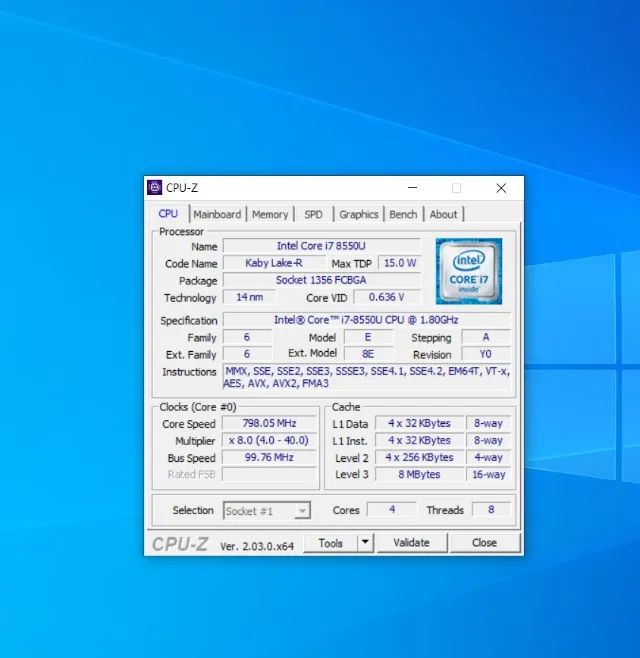This screenshot has height=658, width=640.
Task: Click the Name field Intel Core i7 8550U
Action: tap(321, 246)
